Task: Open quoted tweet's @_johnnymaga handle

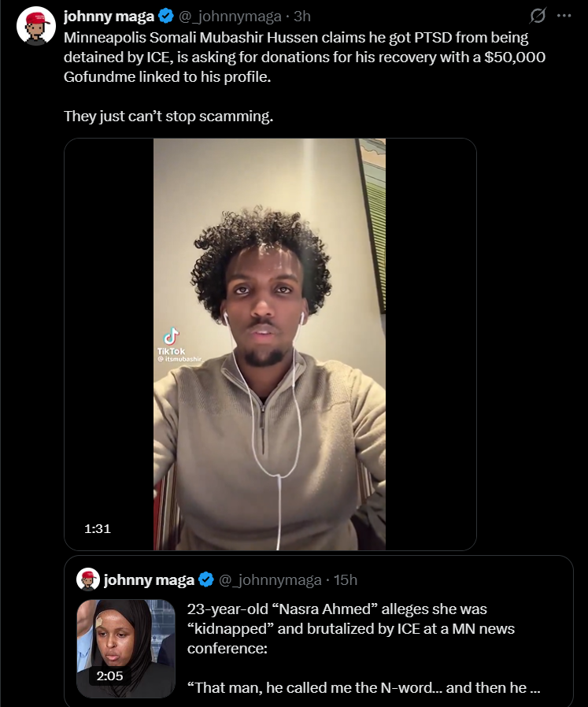Action: 270,579
